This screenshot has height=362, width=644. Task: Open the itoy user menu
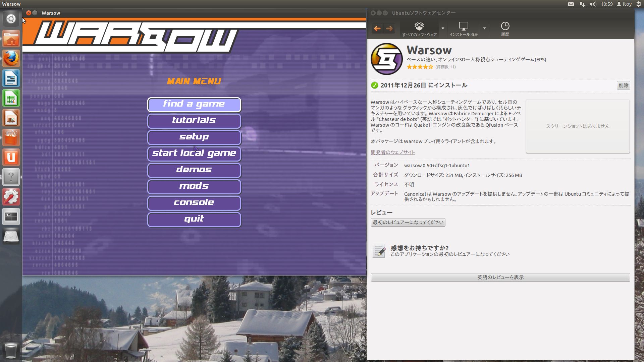[x=624, y=4]
